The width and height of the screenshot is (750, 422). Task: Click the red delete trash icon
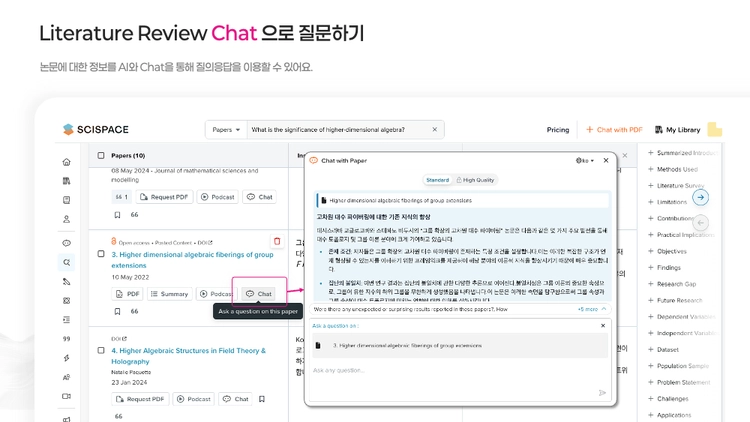(277, 242)
